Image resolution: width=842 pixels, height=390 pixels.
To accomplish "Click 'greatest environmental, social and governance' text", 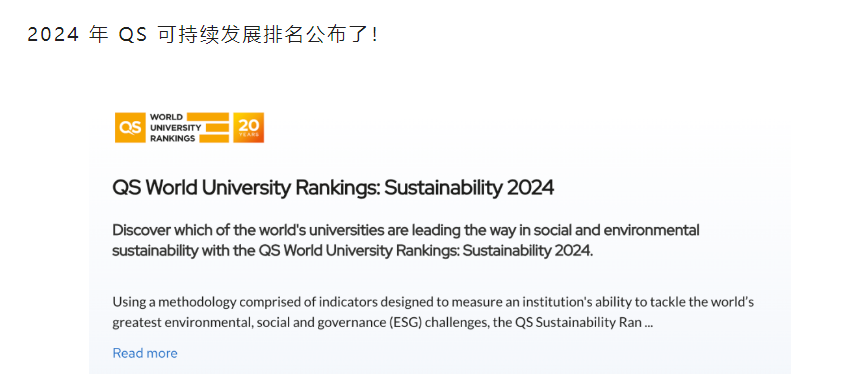I will click(251, 323).
